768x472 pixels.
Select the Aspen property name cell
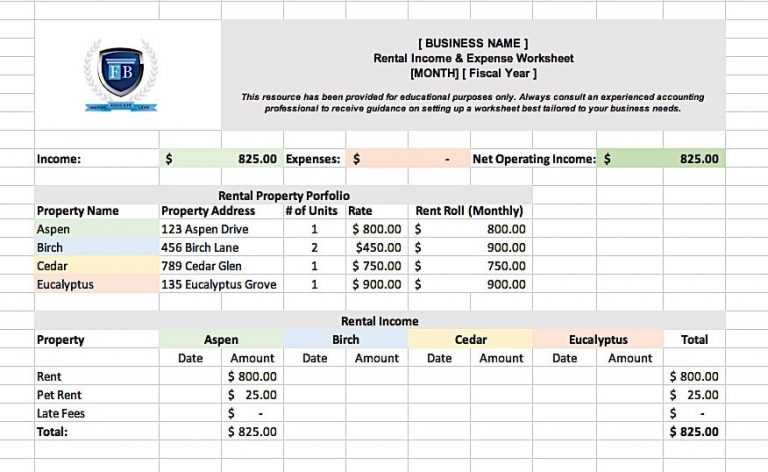pyautogui.click(x=96, y=229)
